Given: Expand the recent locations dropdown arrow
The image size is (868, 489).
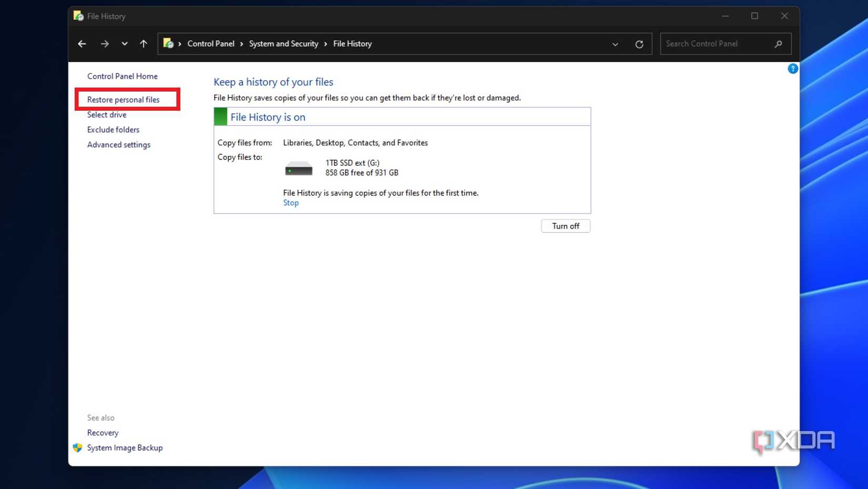Looking at the screenshot, I should [125, 44].
